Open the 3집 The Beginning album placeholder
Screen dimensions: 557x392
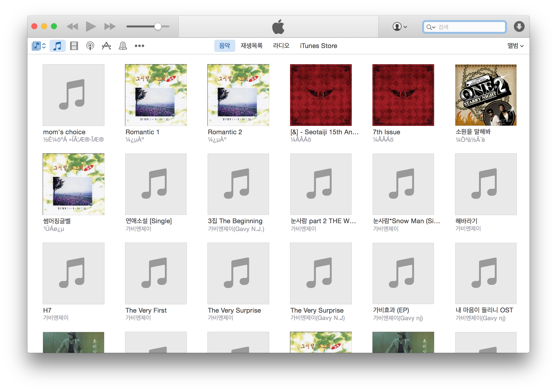click(238, 184)
